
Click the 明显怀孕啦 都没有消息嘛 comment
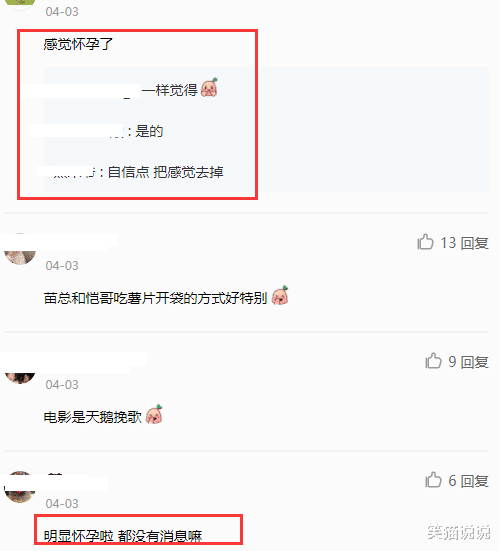pos(123,536)
